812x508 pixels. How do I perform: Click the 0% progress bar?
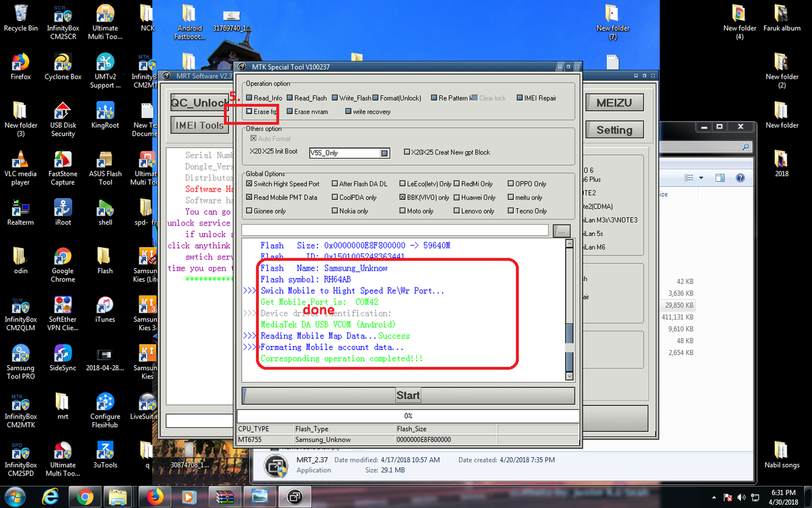tap(408, 416)
